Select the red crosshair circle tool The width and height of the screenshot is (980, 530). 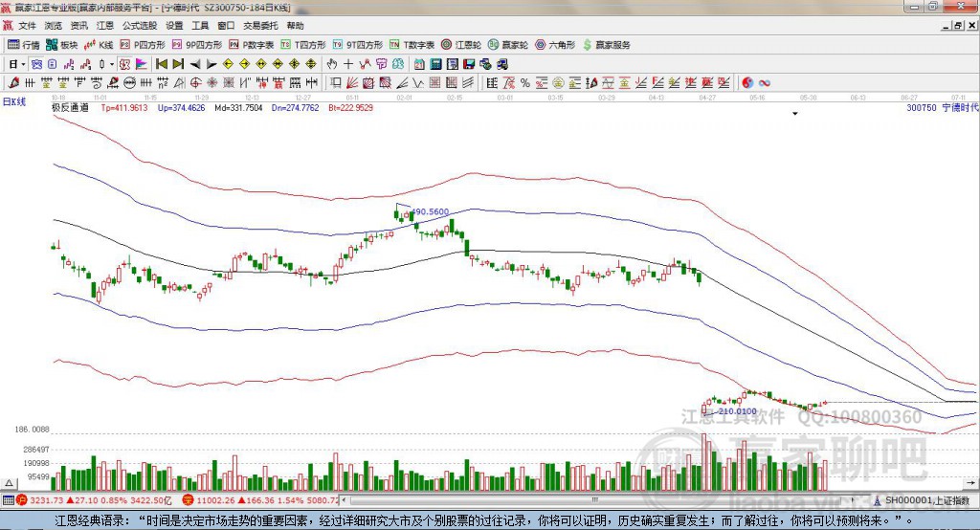coord(195,82)
